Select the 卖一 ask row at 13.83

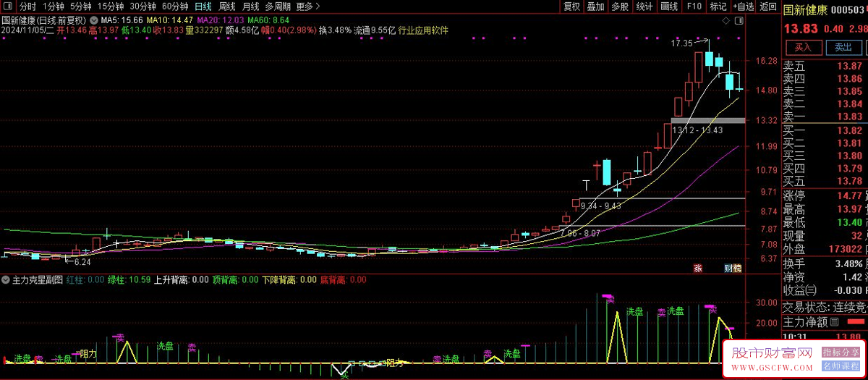[x=825, y=116]
